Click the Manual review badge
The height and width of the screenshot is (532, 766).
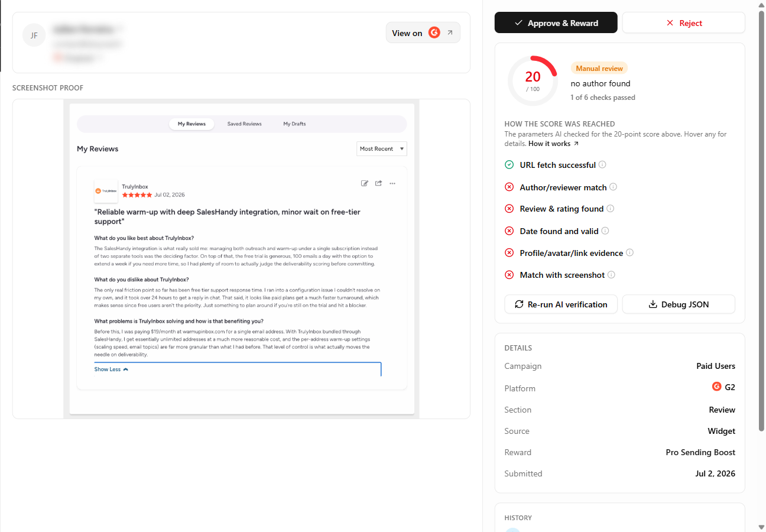pos(599,69)
